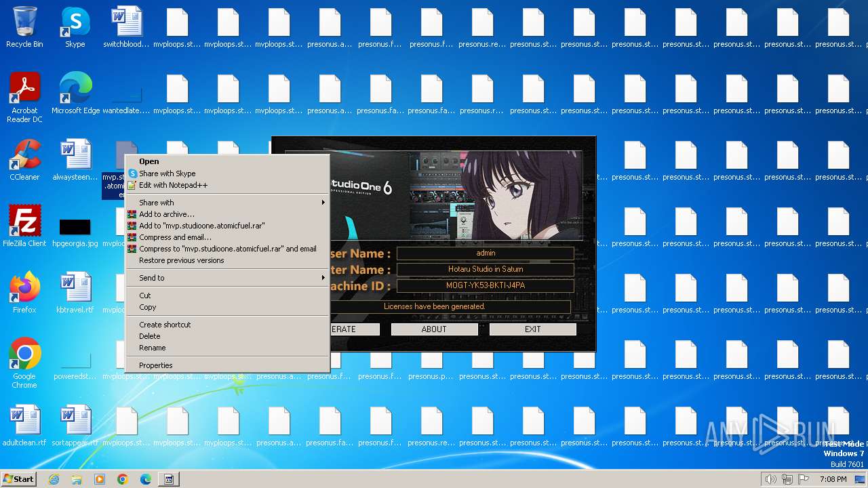This screenshot has width=868, height=488.
Task: Select the sortappear.rtf document icon
Action: click(75, 426)
